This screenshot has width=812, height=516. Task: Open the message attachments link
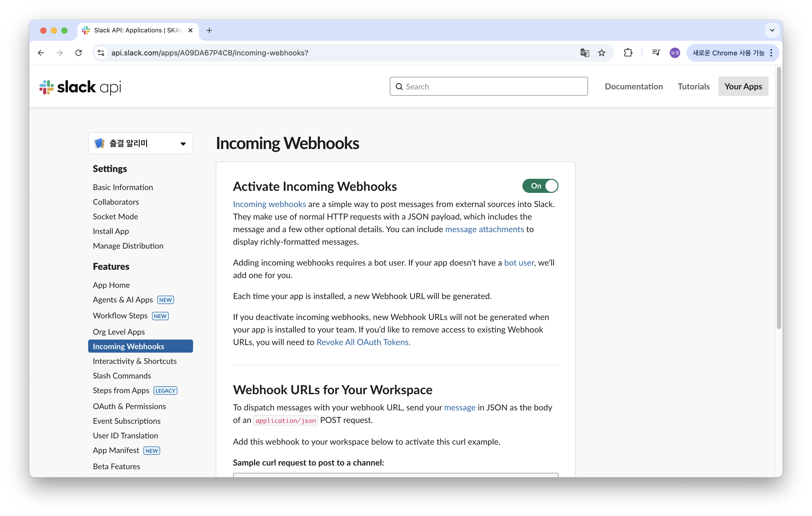[x=484, y=229]
